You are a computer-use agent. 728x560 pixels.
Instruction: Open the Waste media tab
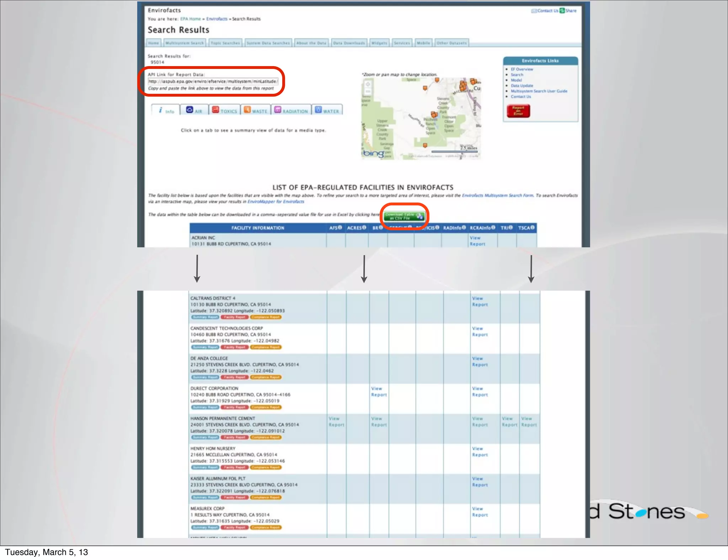[256, 110]
